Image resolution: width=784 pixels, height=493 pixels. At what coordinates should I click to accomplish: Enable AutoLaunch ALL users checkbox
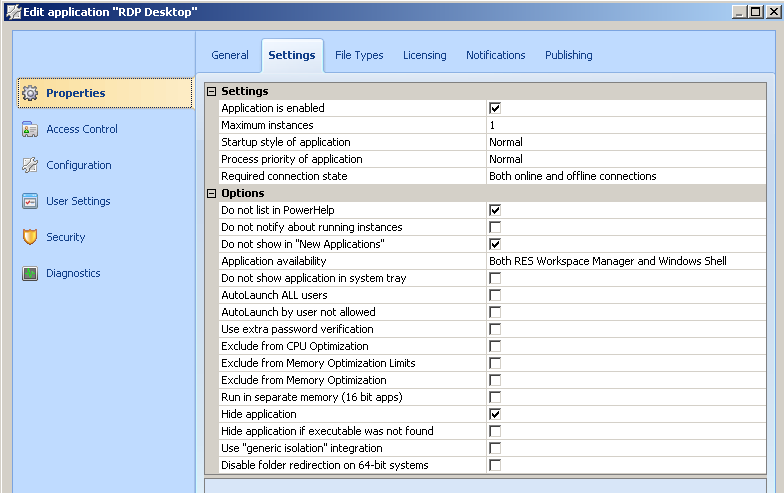495,295
